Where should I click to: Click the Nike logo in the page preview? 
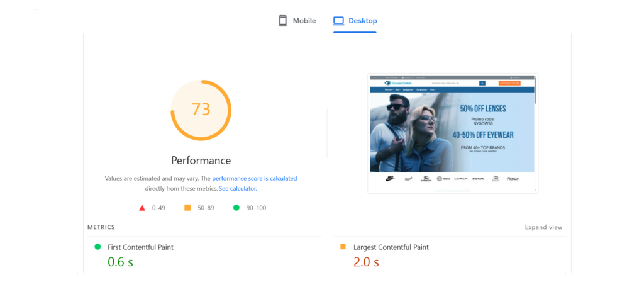point(390,178)
